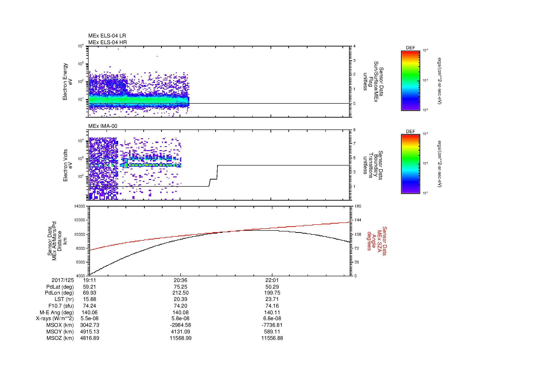Click the upper DEF color bar
The image size is (555, 392).
coord(410,80)
